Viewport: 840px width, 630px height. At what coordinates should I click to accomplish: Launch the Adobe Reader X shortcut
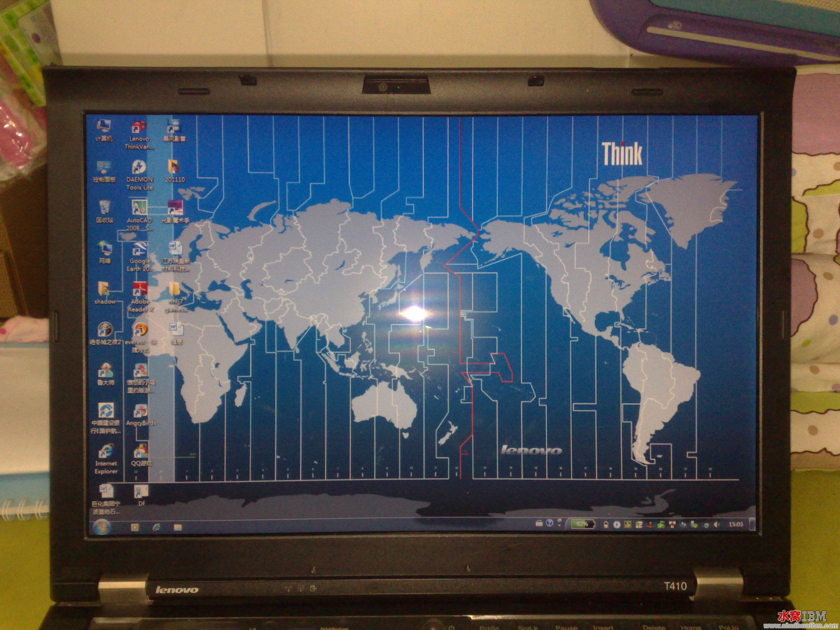(x=140, y=297)
